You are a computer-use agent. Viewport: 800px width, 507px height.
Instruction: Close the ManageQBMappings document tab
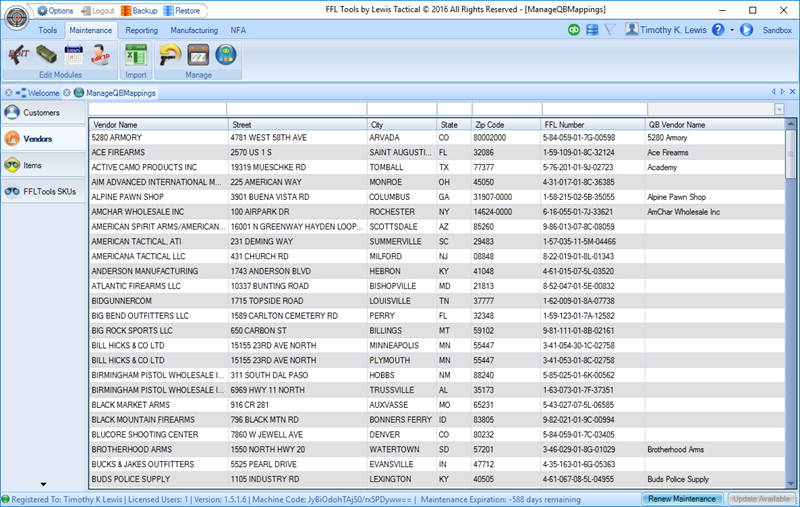(67, 93)
